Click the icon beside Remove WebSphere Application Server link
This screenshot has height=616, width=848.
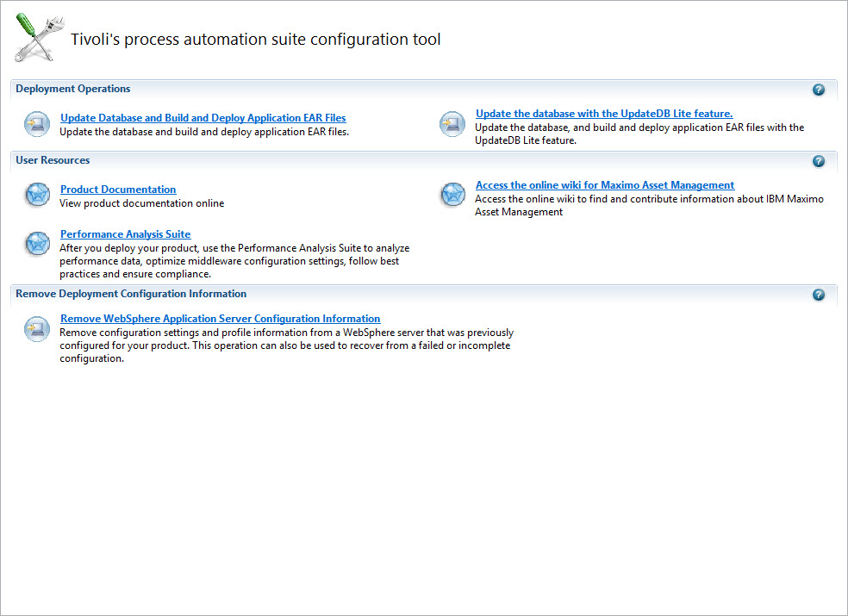[37, 329]
